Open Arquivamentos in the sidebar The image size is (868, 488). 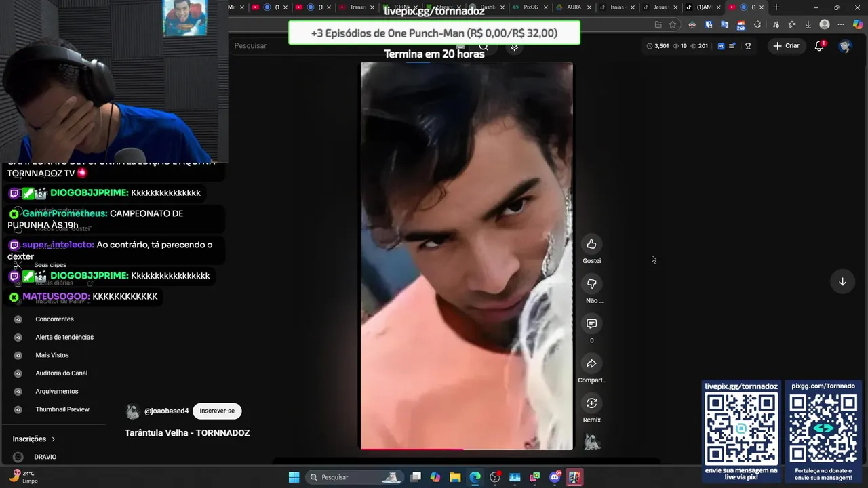[57, 391]
